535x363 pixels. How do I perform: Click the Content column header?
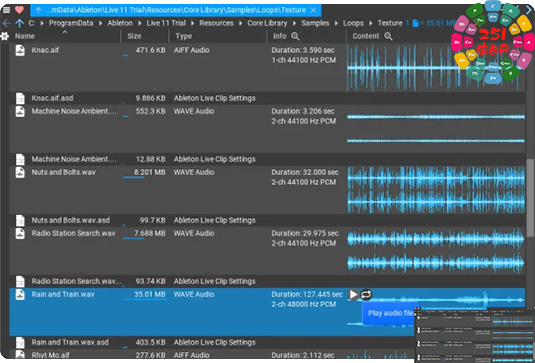[x=366, y=36]
